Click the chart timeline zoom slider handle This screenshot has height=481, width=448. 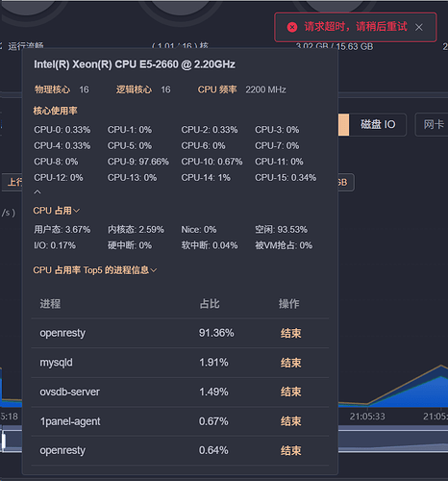[4, 441]
